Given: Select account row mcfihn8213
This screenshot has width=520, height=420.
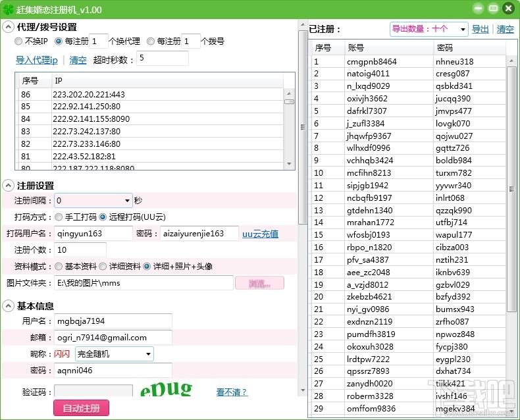Looking at the screenshot, I should pos(409,173).
